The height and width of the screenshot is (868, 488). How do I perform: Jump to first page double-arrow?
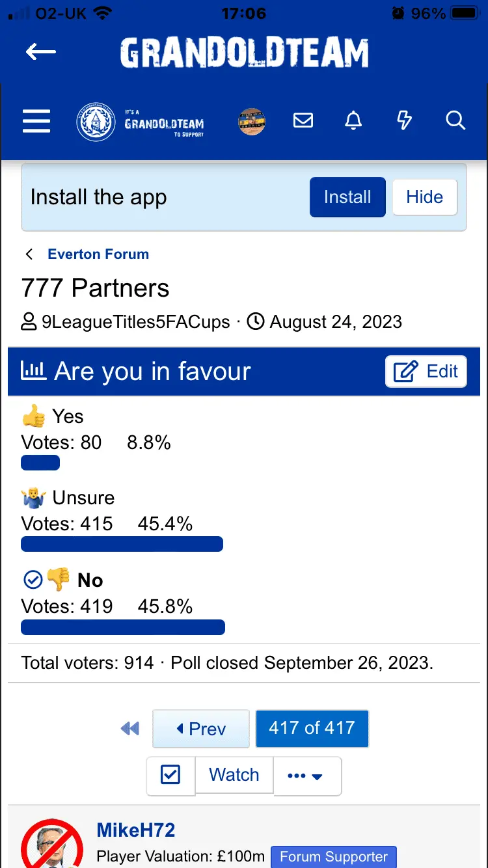point(130,729)
